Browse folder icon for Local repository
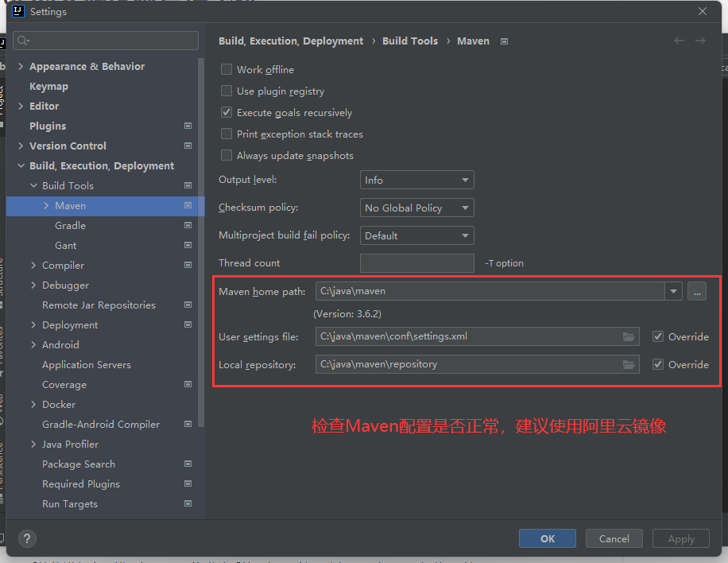The width and height of the screenshot is (728, 563). tap(629, 365)
